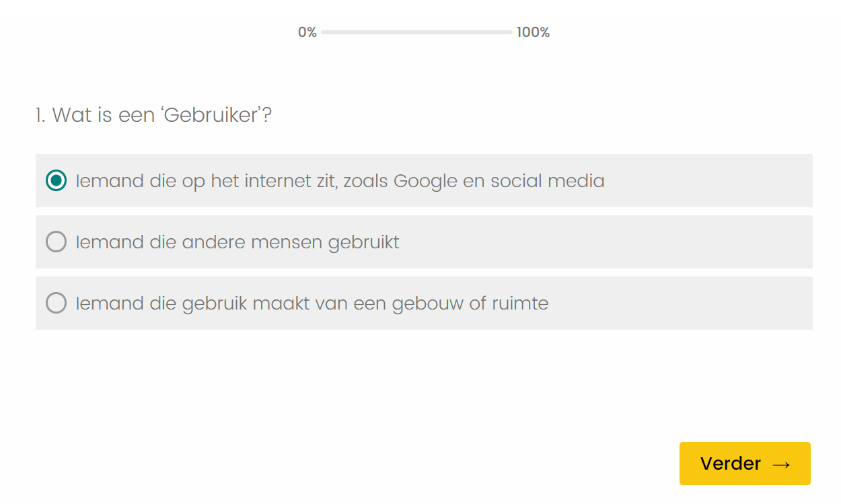Select 'Iemand die gebruik maakt van een gebouw of ruimte'

point(57,303)
